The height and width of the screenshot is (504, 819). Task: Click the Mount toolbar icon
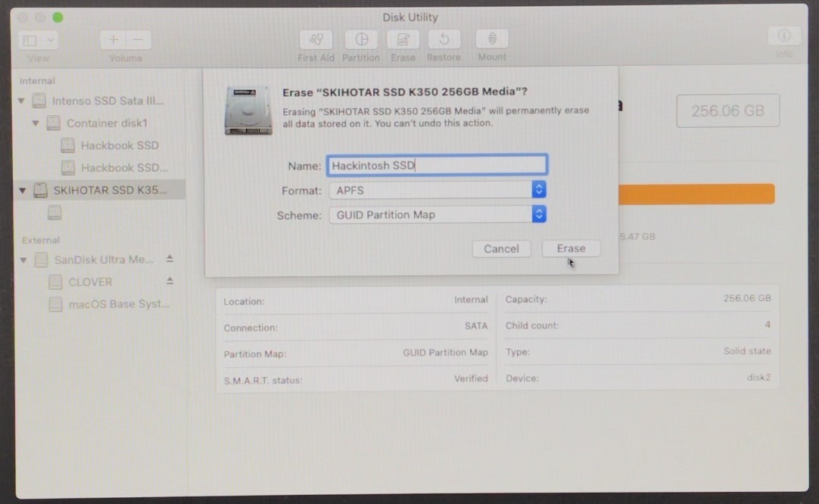(x=492, y=39)
